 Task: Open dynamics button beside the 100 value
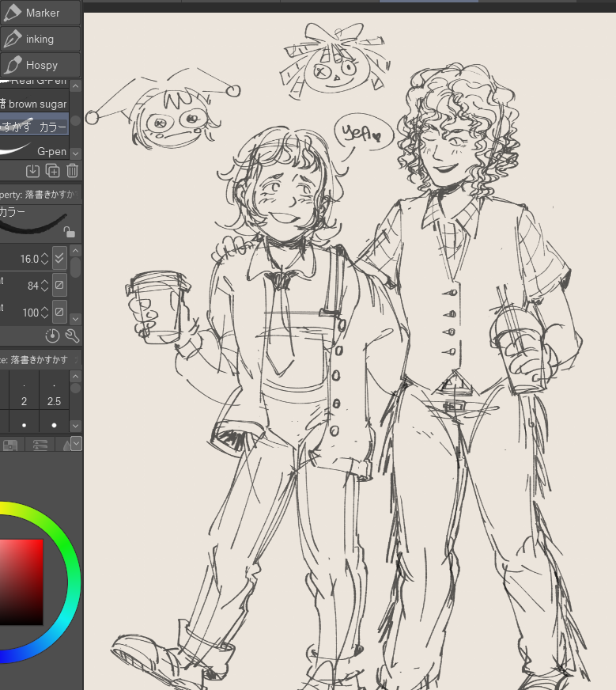59,312
